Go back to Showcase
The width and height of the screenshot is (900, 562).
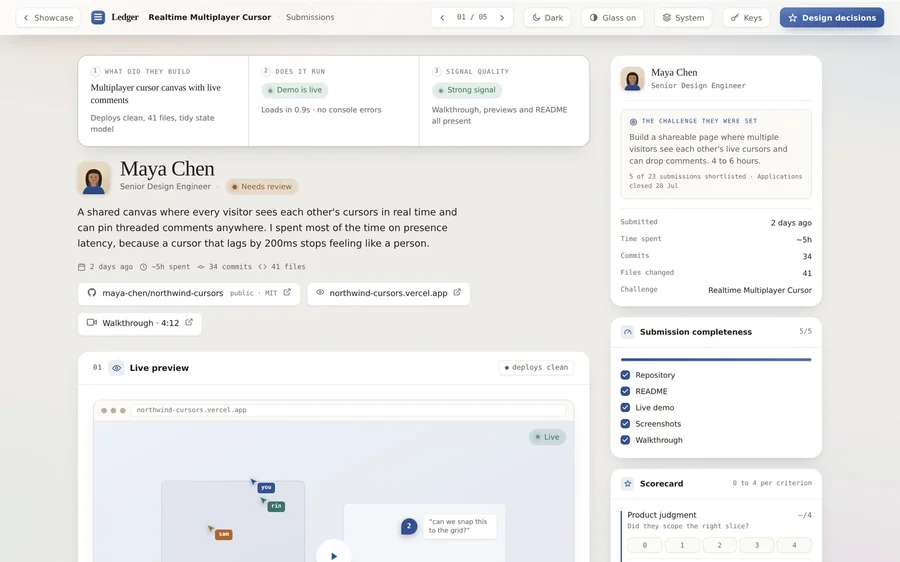(x=48, y=18)
